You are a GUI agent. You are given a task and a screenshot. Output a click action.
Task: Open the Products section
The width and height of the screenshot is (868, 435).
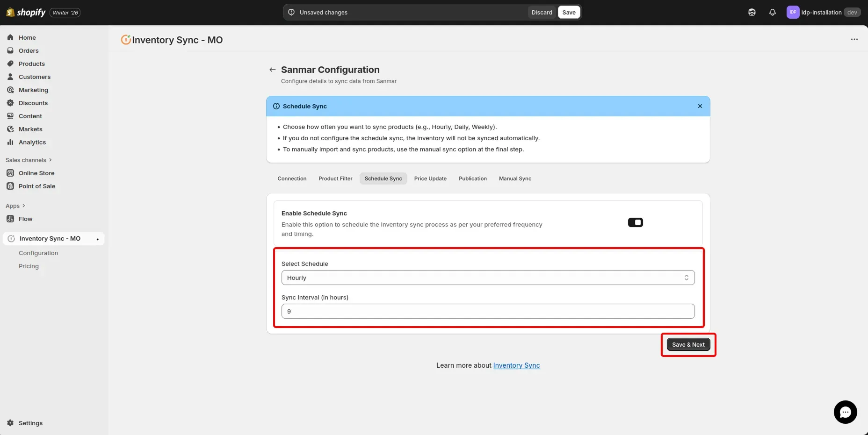pyautogui.click(x=31, y=64)
